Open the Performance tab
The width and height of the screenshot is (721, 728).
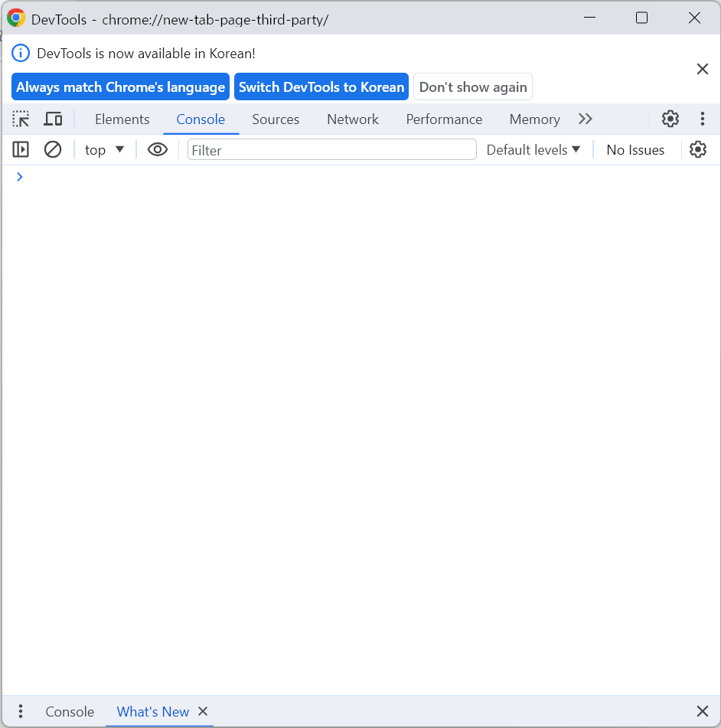(444, 119)
